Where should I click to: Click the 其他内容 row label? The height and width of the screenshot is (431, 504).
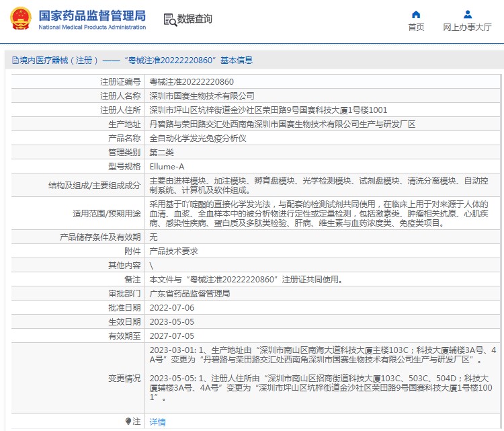[124, 266]
